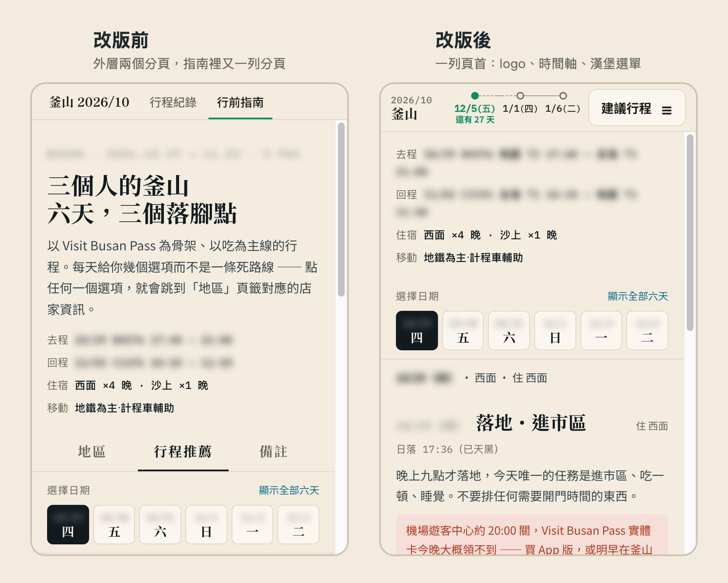
Task: Pick the 六 day button in the 改版後 panel
Action: point(509,331)
